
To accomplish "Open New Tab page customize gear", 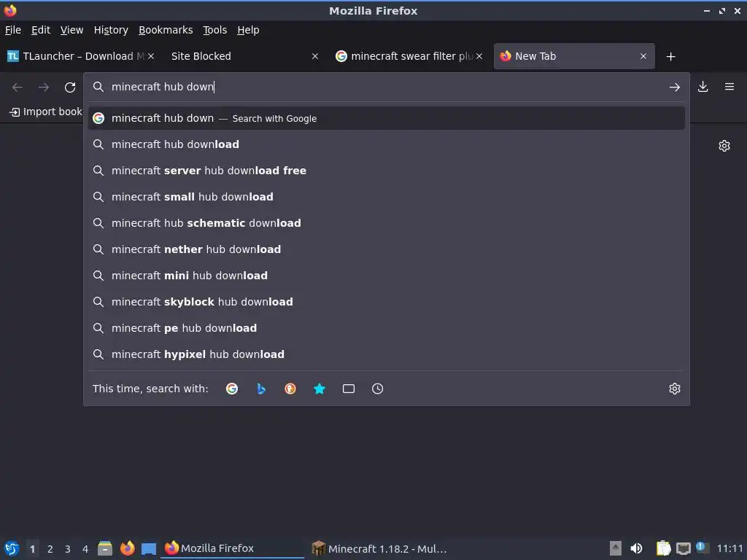I will 724,146.
